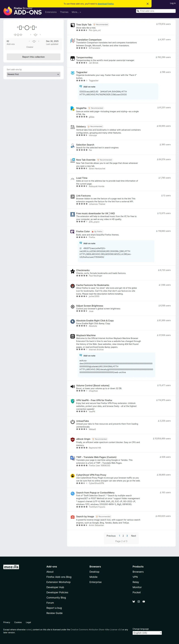Click TWP Translate Web Pages icon

point(73,458)
